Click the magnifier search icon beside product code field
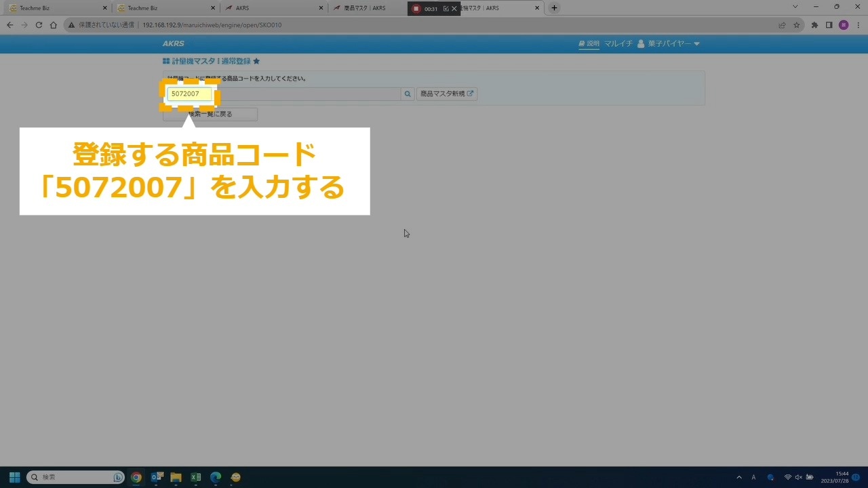The height and width of the screenshot is (488, 868). pos(408,94)
